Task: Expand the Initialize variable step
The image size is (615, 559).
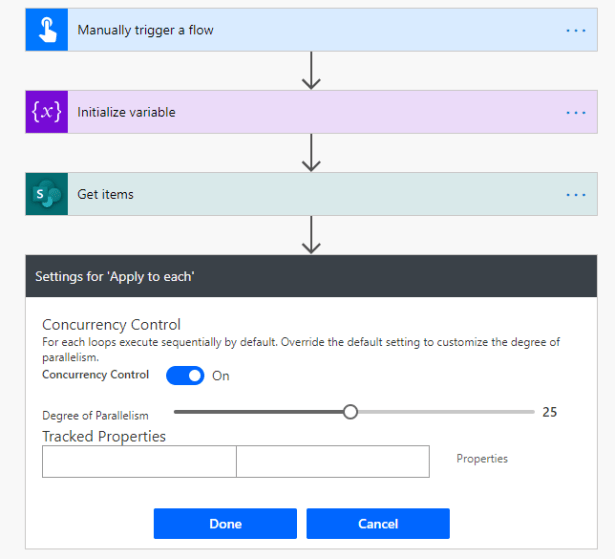Action: point(300,112)
